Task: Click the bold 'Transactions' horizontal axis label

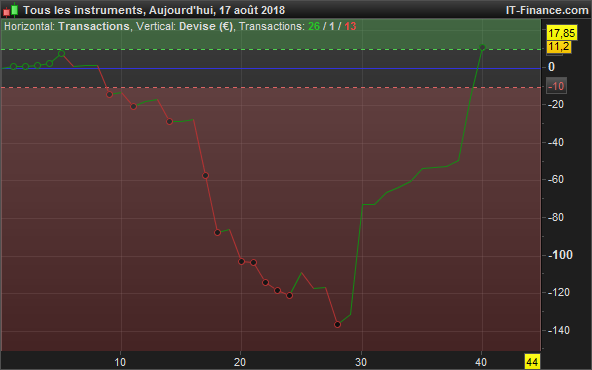Action: (94, 26)
